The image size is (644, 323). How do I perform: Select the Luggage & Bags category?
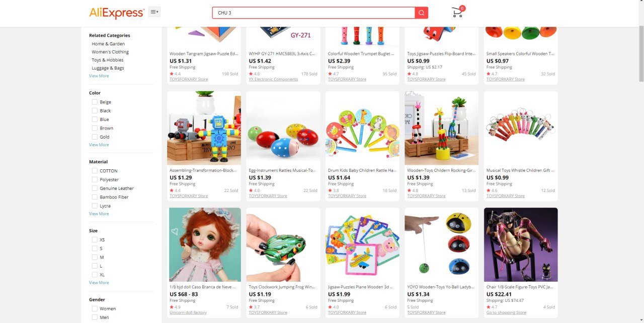[108, 68]
